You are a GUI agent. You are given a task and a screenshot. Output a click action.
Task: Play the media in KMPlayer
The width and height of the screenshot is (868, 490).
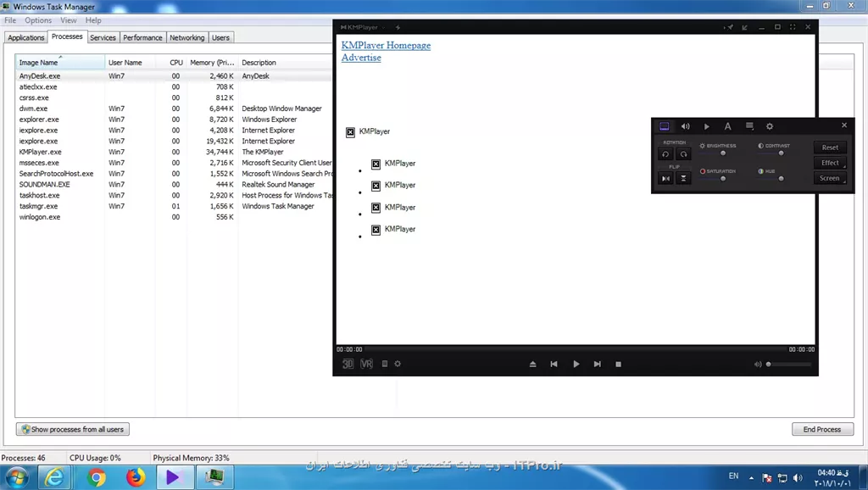pyautogui.click(x=576, y=364)
